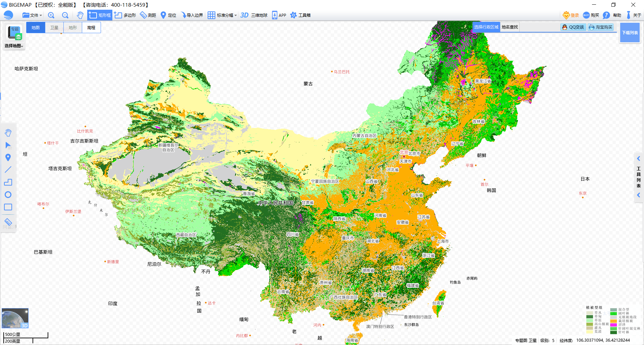Click the APP mobile download icon
This screenshot has width=644, height=345.
tap(279, 15)
